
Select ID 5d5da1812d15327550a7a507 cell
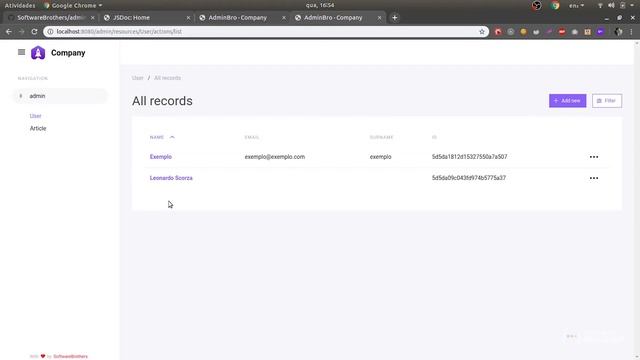click(x=469, y=157)
